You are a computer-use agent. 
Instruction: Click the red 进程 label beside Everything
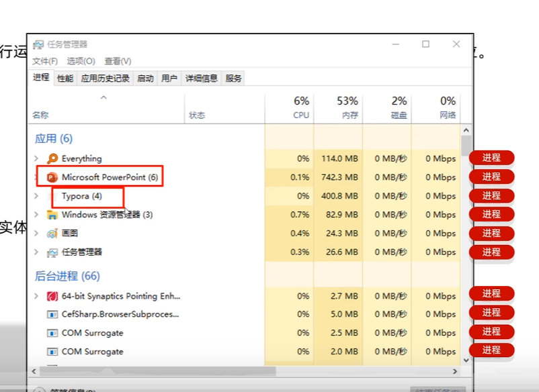point(491,158)
